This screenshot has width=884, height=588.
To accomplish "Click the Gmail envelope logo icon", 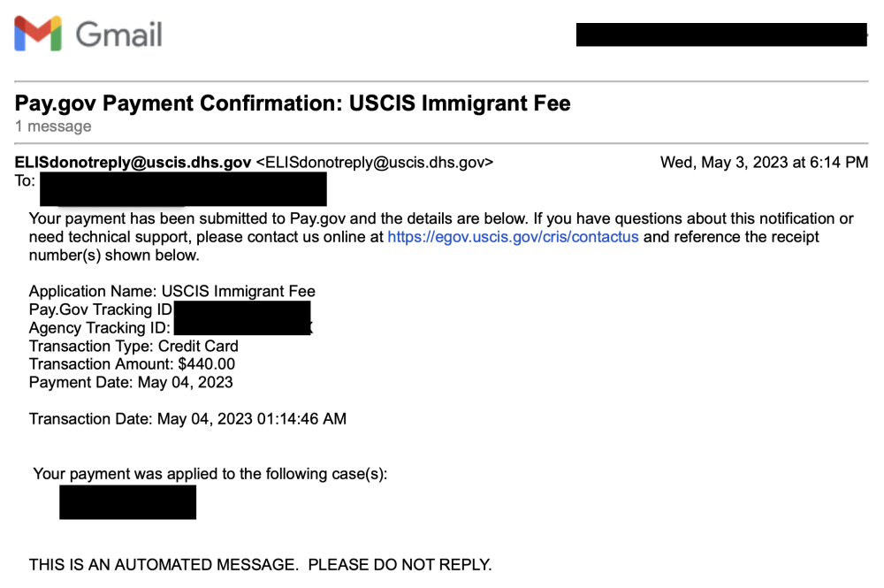I will pos(38,34).
